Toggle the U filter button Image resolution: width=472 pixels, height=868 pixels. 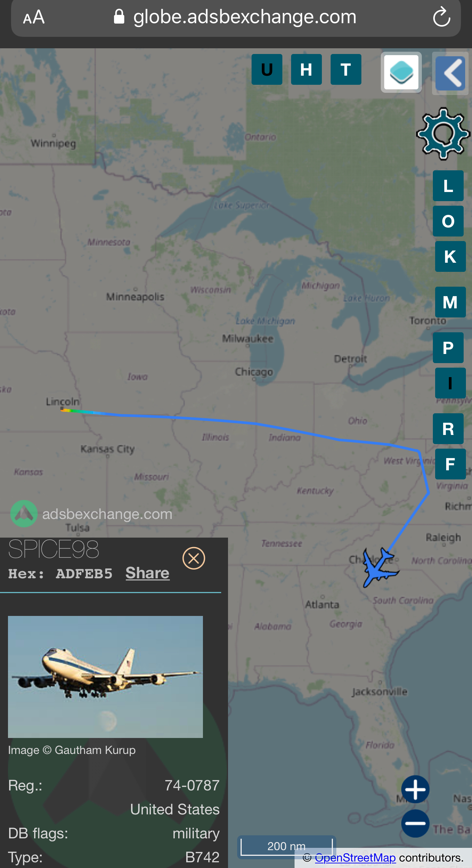point(267,69)
